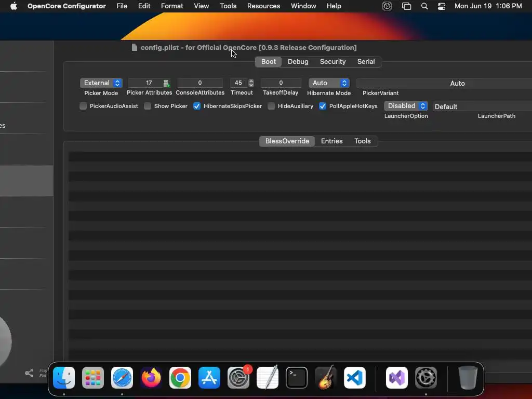This screenshot has width=532, height=399.
Task: Select the BlessOverride tab
Action: 287,141
